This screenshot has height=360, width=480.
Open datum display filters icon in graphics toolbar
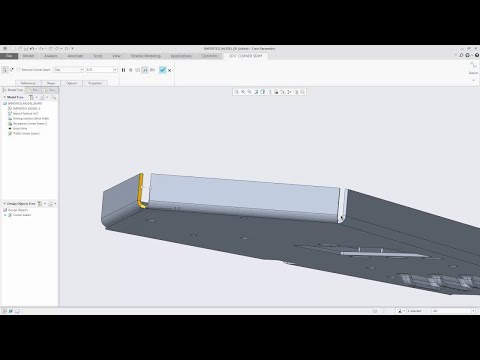point(283,92)
